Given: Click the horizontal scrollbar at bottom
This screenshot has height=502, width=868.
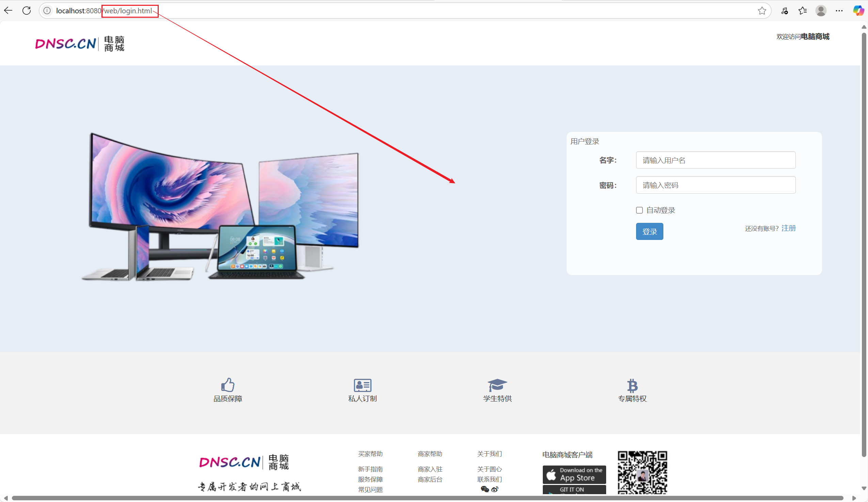Looking at the screenshot, I should coord(427,498).
